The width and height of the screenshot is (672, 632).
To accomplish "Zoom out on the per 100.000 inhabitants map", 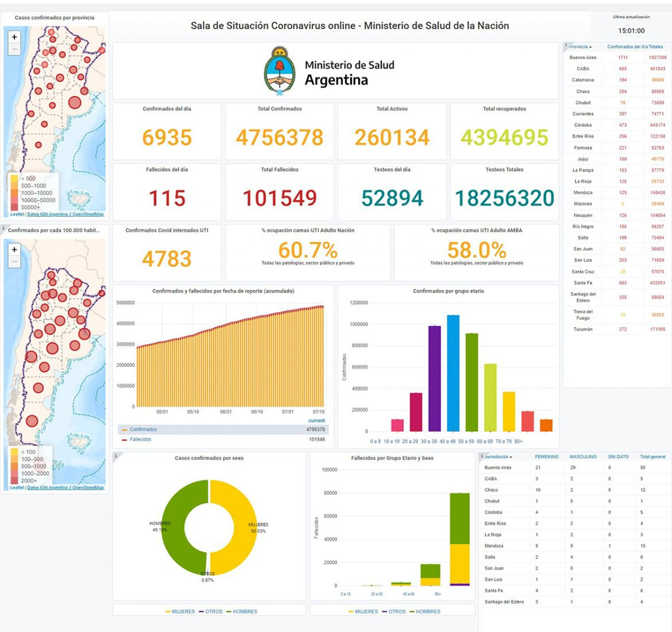I will point(14,262).
